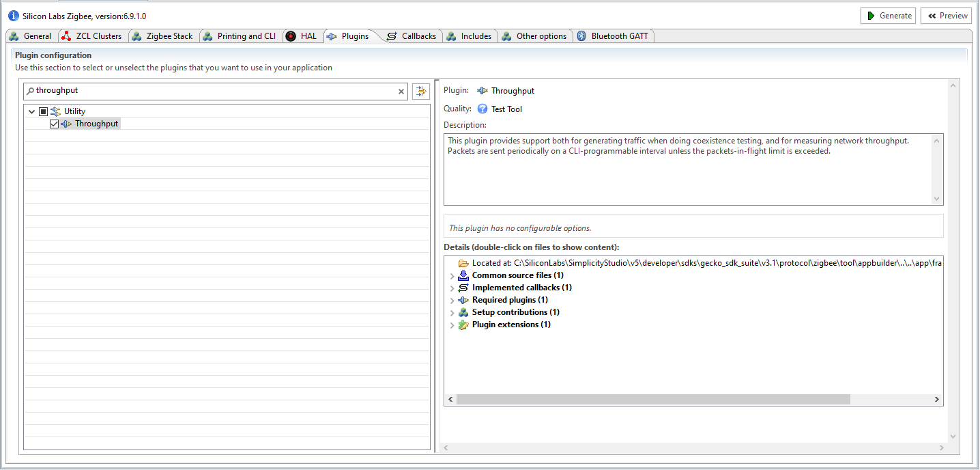980x470 pixels.
Task: Click the Utility category icon
Action: pos(55,111)
